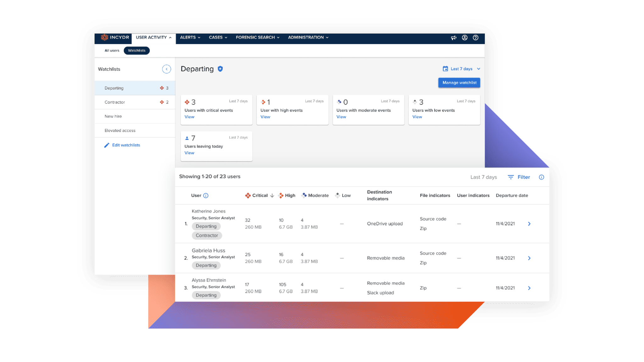
Task: Click View under critical events
Action: pos(189,117)
